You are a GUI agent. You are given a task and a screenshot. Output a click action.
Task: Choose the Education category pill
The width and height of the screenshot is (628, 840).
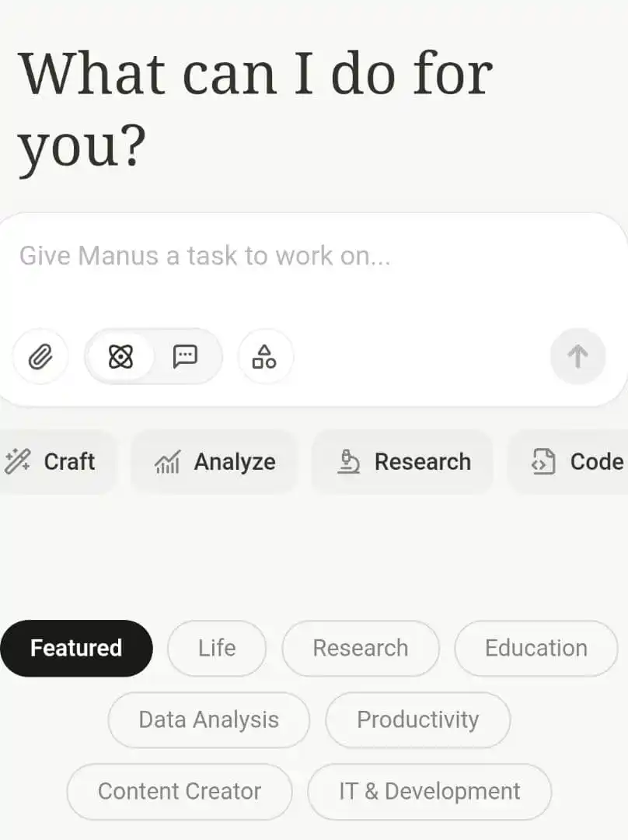coord(536,648)
